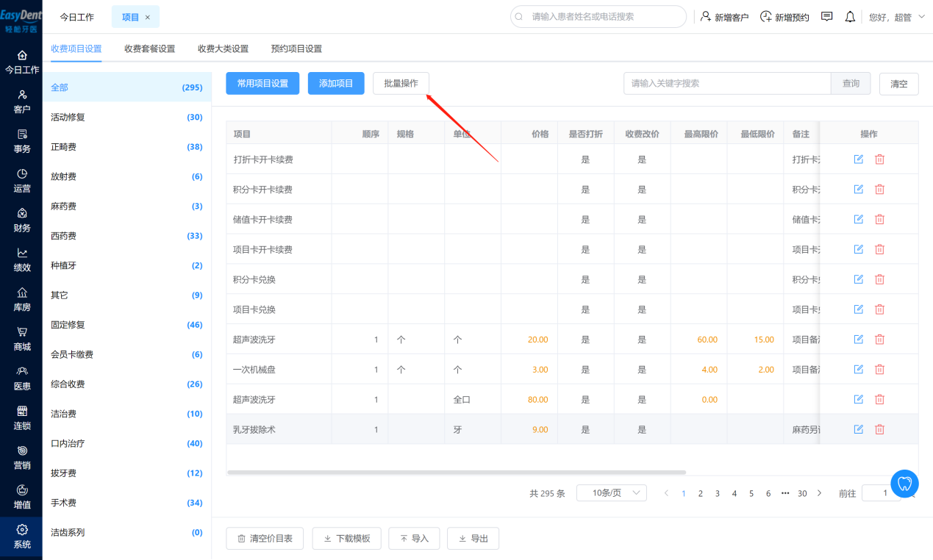Viewport: 933px width, 560px height.
Task: Delete the 打折卡开卡续费 item
Action: (879, 159)
